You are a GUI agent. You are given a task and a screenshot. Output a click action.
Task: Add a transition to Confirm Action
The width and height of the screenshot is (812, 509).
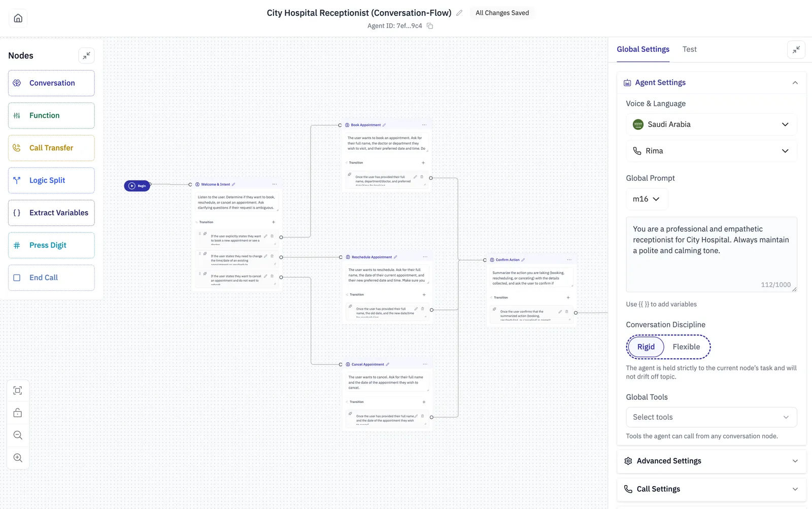[x=568, y=298]
